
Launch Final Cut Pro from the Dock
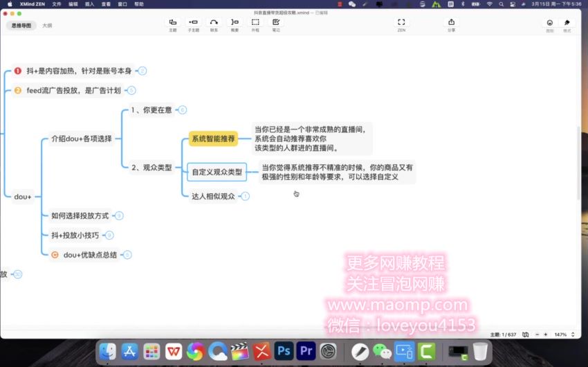click(239, 352)
